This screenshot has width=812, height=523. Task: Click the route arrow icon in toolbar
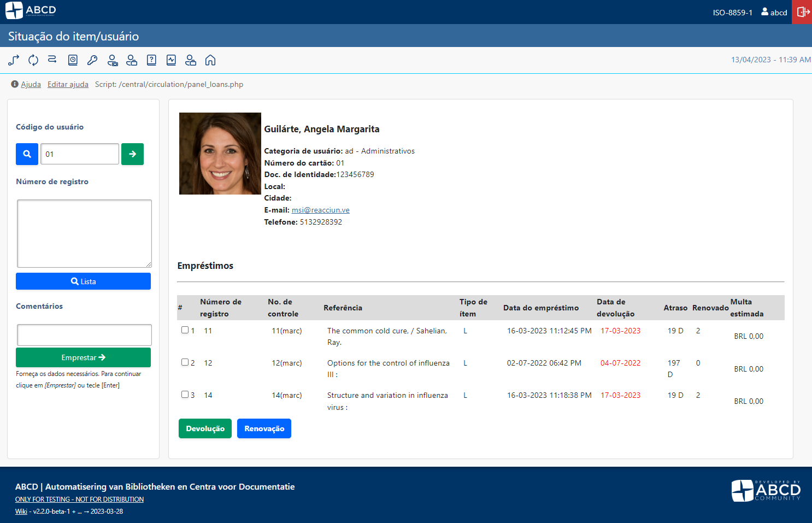point(14,60)
